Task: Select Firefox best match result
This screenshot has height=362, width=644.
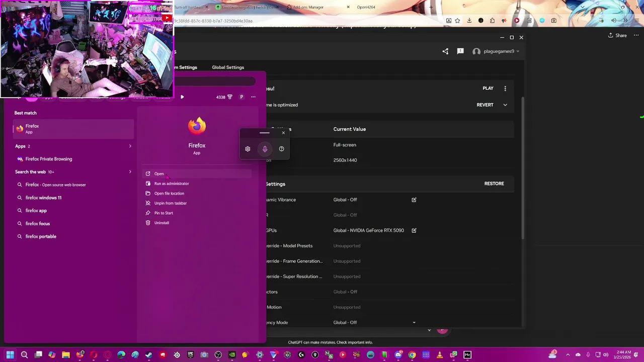Action: point(73,129)
